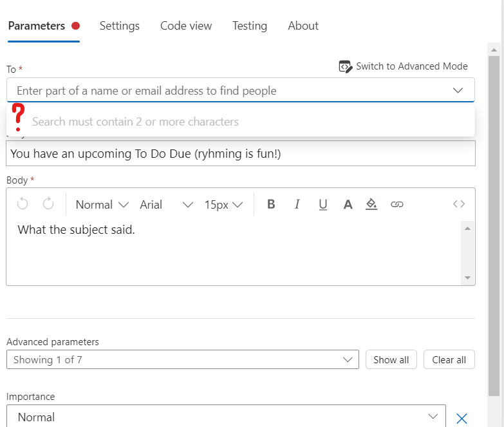
Task: Click the Body editor scroll down arrow
Action: click(468, 278)
